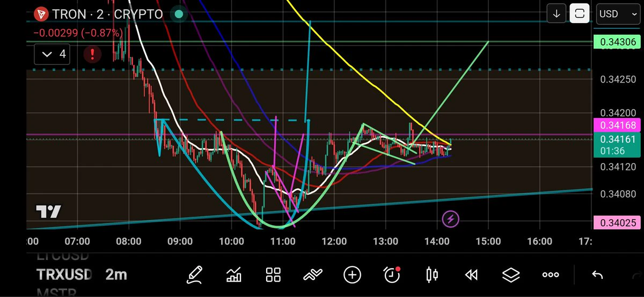Tap the 0.34200 price axis value
Screen dimensions: 644x297
tap(617, 113)
